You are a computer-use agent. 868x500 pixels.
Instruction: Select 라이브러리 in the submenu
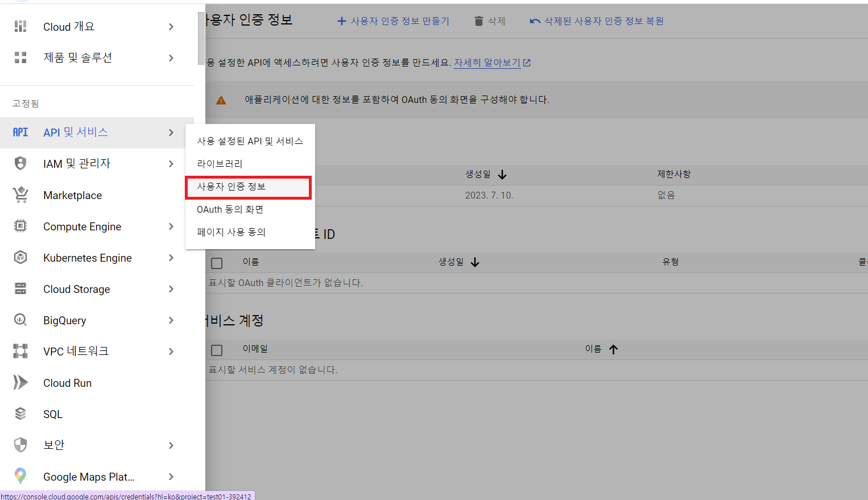click(250, 164)
